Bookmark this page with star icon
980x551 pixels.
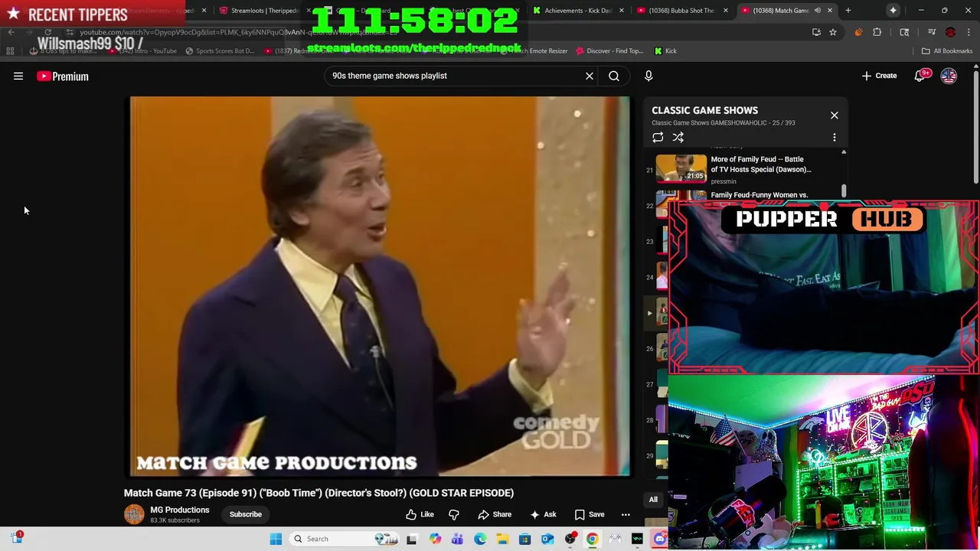[x=833, y=32]
